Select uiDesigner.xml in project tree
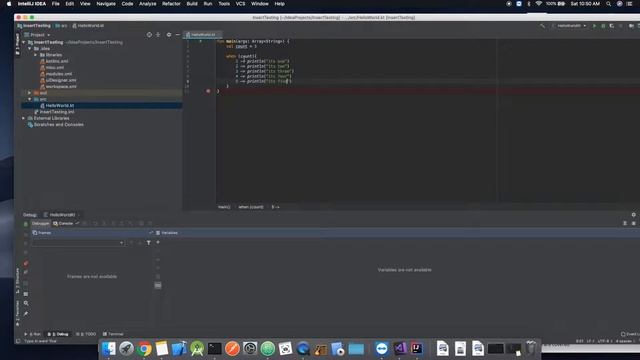 [x=60, y=80]
